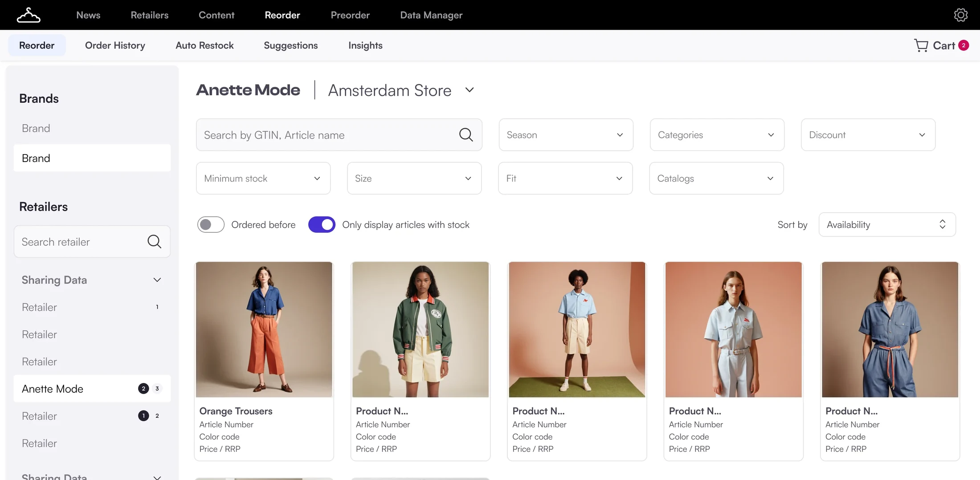
Task: Open News in top navigation
Action: [88, 15]
